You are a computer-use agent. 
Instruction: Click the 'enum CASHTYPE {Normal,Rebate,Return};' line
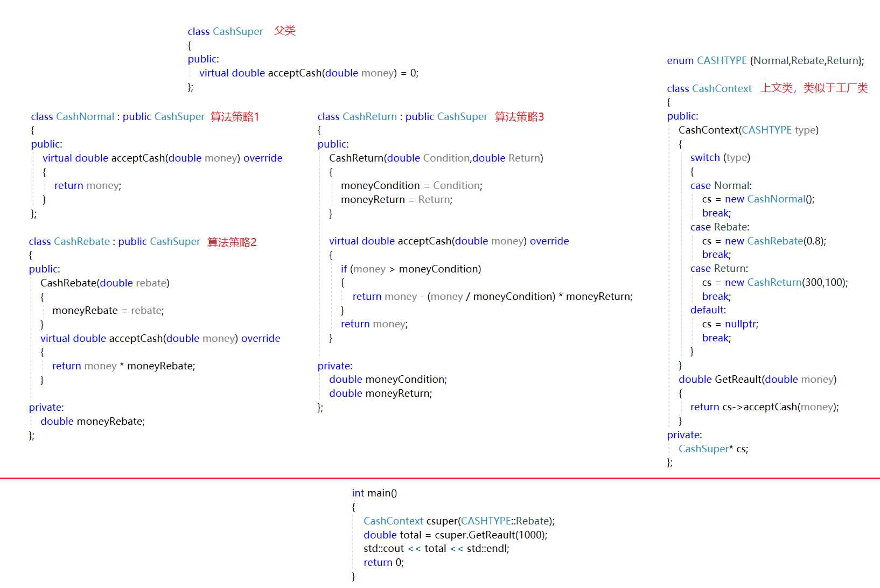(x=765, y=60)
